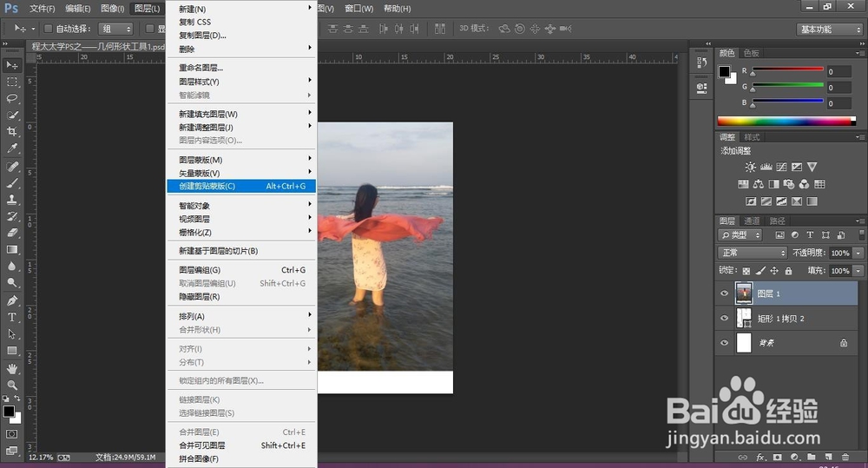Toggle Quick Mask mode icon
The height and width of the screenshot is (468, 868).
[11, 434]
